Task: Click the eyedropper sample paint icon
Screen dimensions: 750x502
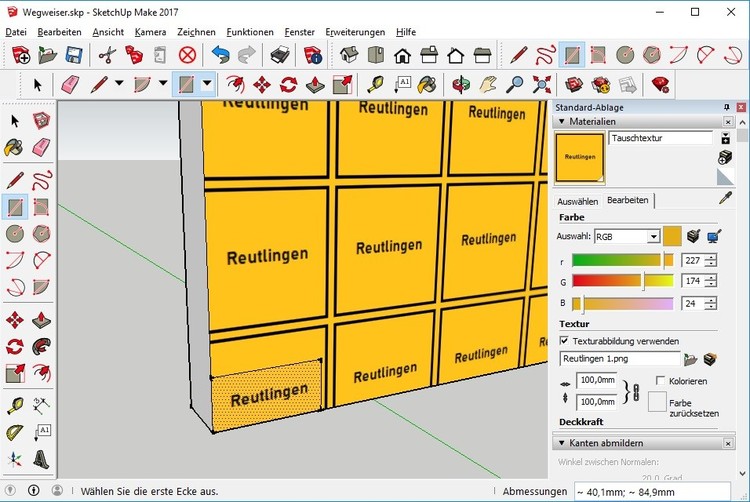Action: pos(726,198)
